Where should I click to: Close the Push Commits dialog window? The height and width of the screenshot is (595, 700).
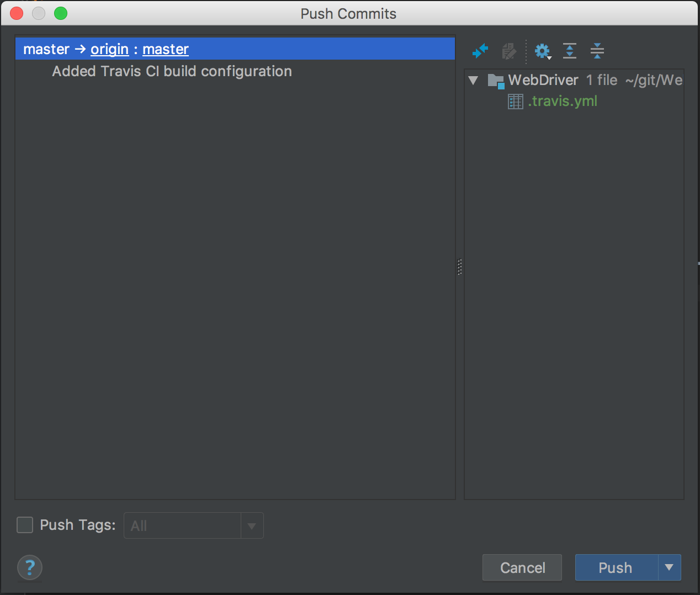click(17, 13)
